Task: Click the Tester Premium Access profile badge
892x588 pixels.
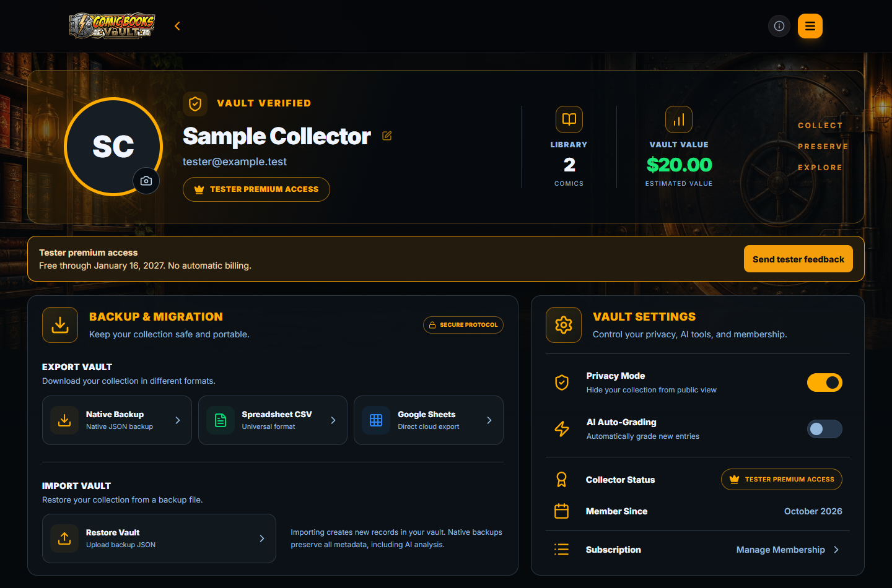Action: click(256, 189)
